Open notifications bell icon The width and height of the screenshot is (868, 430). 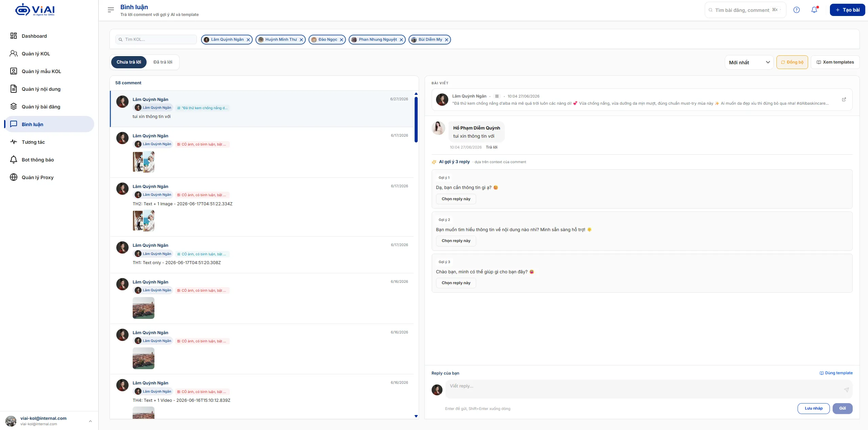pyautogui.click(x=814, y=10)
